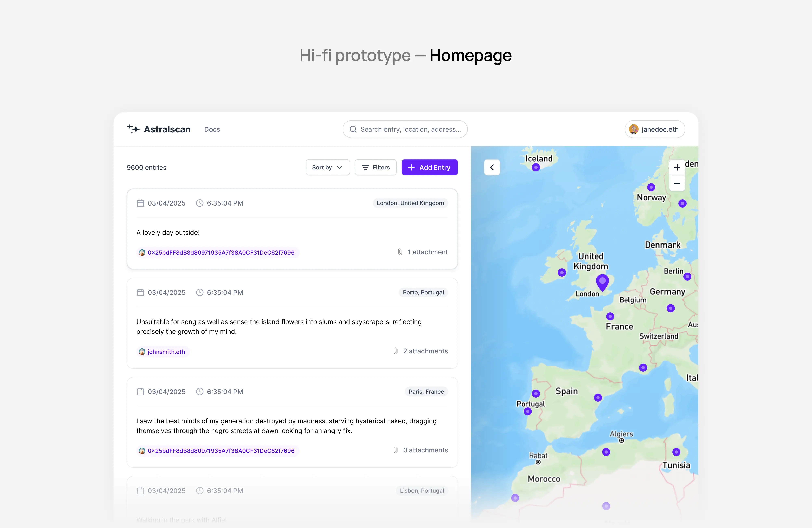
Task: Click the marker below the Germany label
Action: pyautogui.click(x=671, y=308)
